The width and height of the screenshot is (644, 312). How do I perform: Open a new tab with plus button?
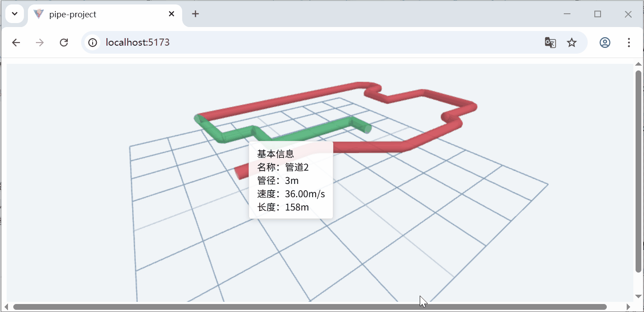(x=195, y=14)
